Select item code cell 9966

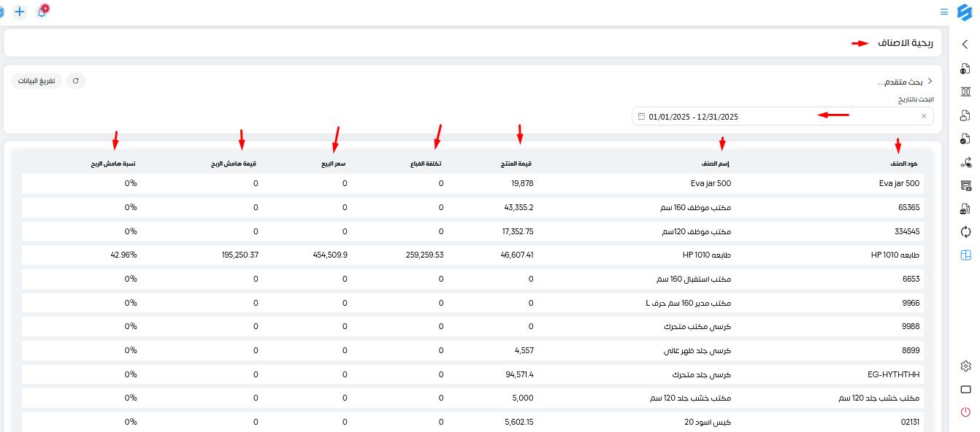click(911, 303)
